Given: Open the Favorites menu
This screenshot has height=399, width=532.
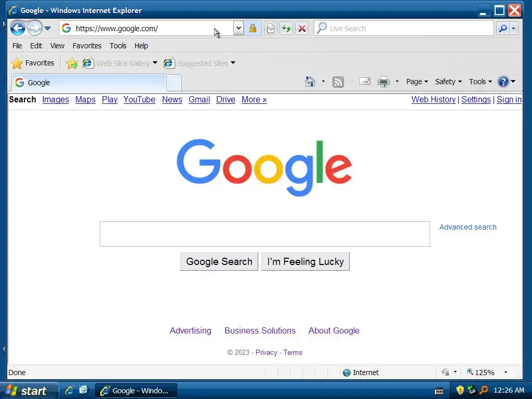Looking at the screenshot, I should coord(87,46).
